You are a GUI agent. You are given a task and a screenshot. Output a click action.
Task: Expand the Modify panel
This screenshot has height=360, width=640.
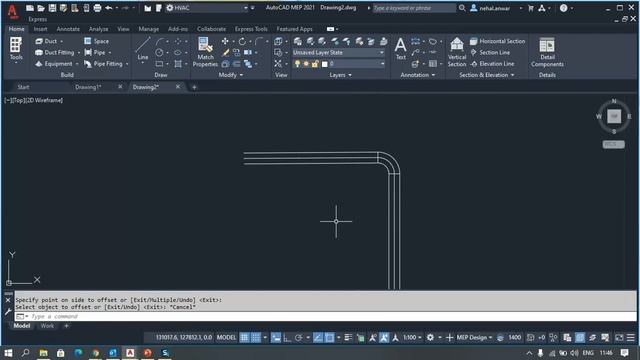(x=231, y=75)
